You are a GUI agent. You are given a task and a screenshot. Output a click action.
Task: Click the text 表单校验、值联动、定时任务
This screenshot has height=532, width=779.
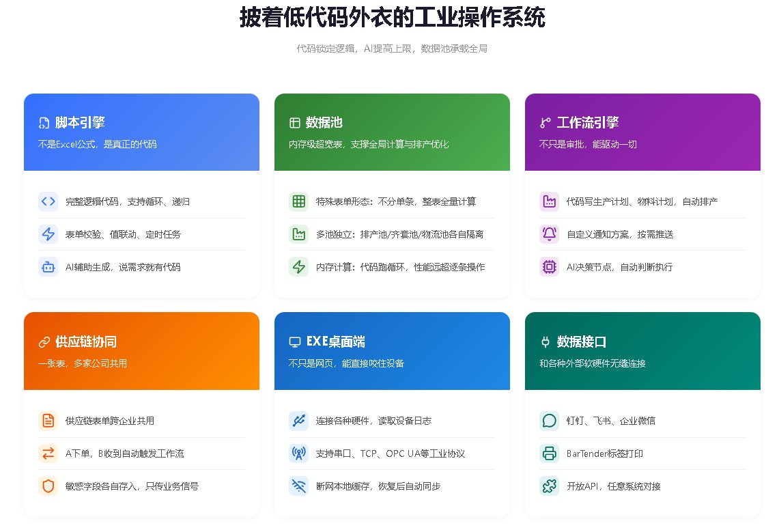(x=123, y=234)
